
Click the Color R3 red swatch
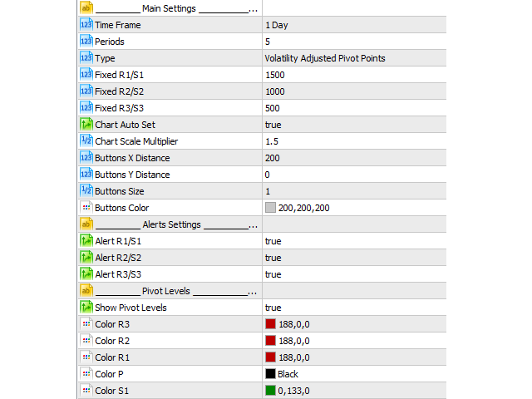[x=270, y=324]
